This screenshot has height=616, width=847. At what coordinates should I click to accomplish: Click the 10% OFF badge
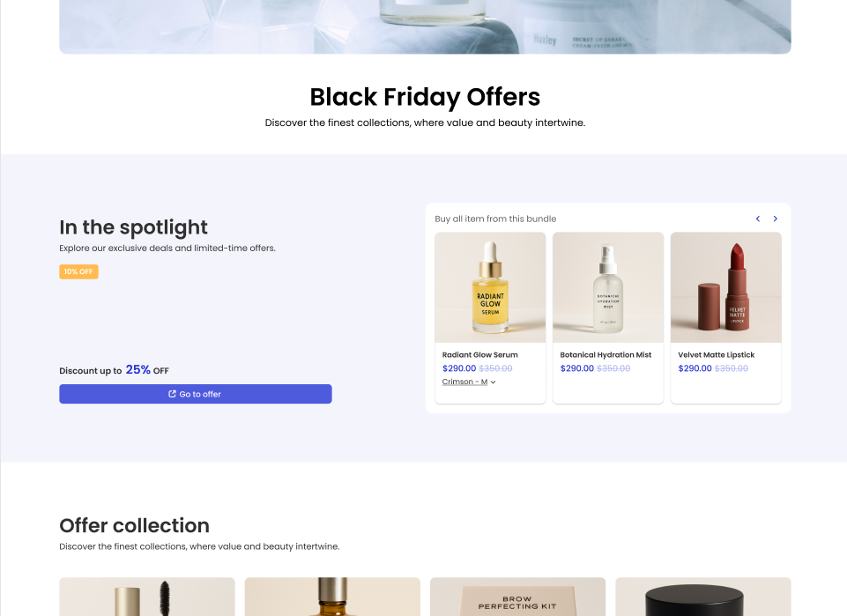pyautogui.click(x=78, y=271)
